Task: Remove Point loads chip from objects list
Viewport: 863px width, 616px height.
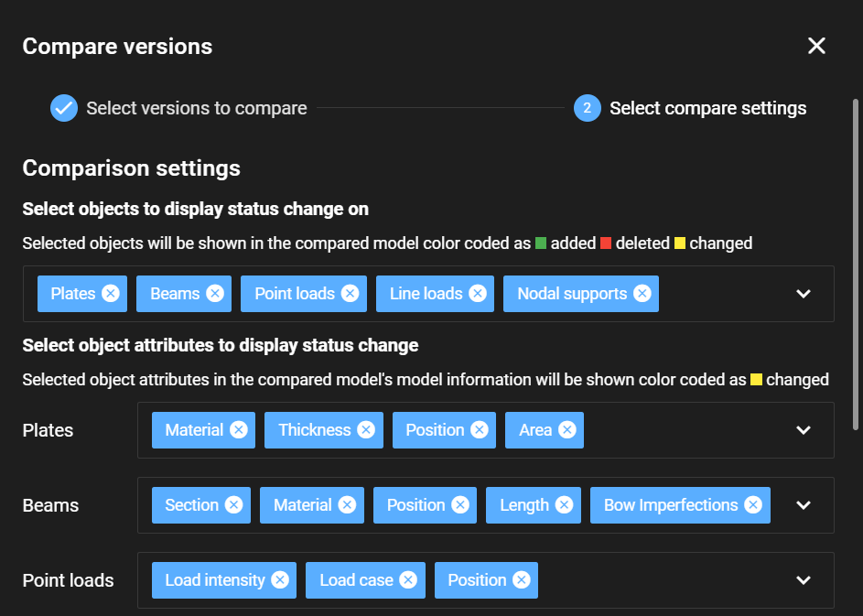Action: tap(350, 294)
